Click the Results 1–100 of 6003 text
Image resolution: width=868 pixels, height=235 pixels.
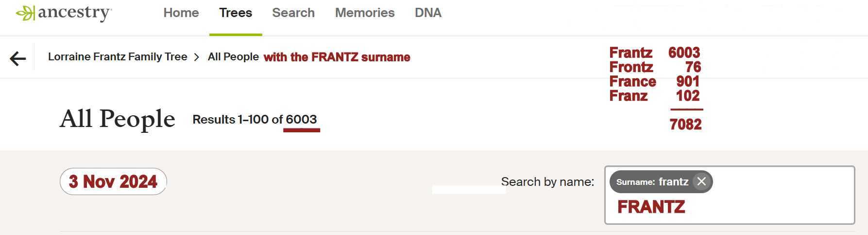point(255,120)
